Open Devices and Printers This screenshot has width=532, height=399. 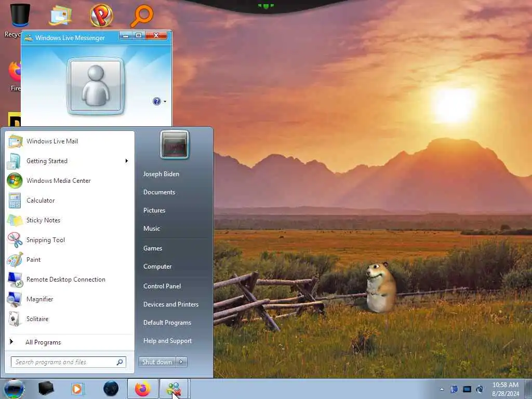[171, 304]
